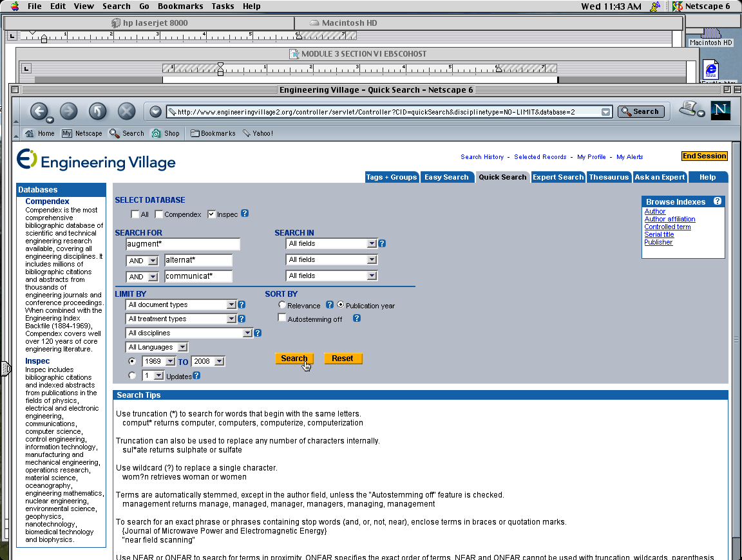
Task: Click the orange Reset button
Action: click(343, 359)
